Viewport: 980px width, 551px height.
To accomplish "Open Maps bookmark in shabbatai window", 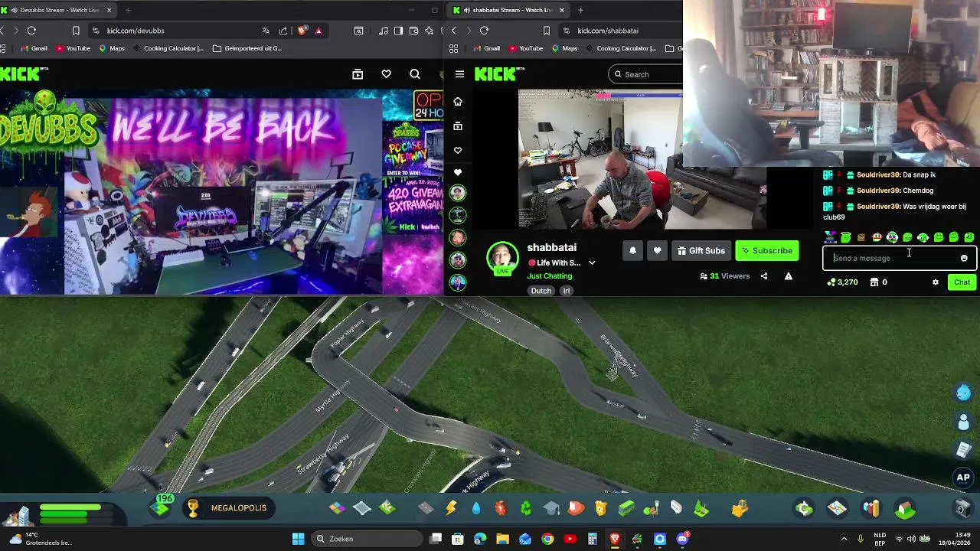I will click(x=563, y=48).
